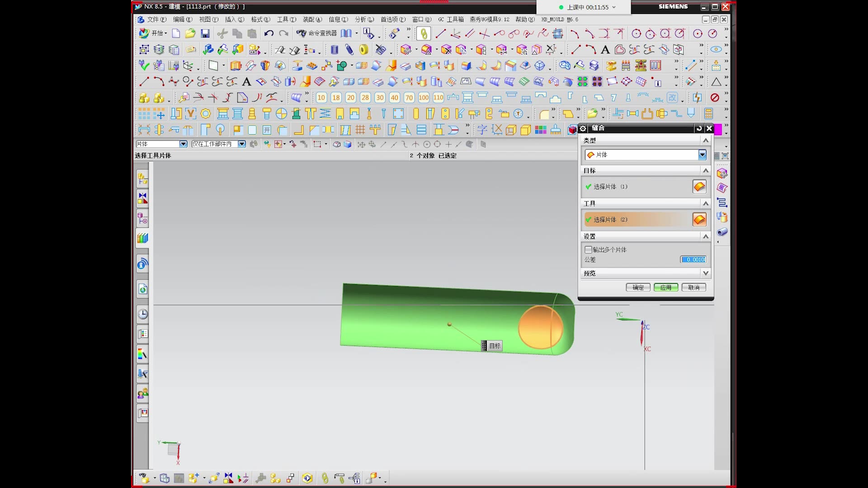The height and width of the screenshot is (488, 868).
Task: Open the Analysis menu
Action: 364,19
